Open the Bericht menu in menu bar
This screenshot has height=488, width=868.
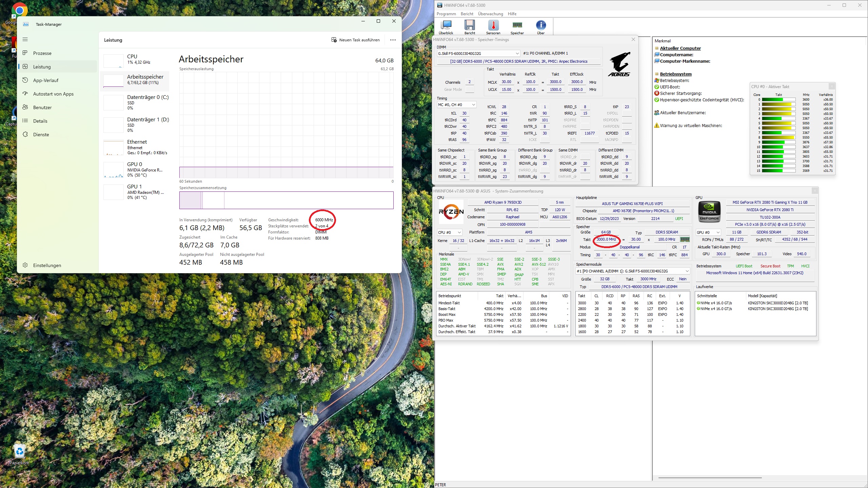point(467,14)
